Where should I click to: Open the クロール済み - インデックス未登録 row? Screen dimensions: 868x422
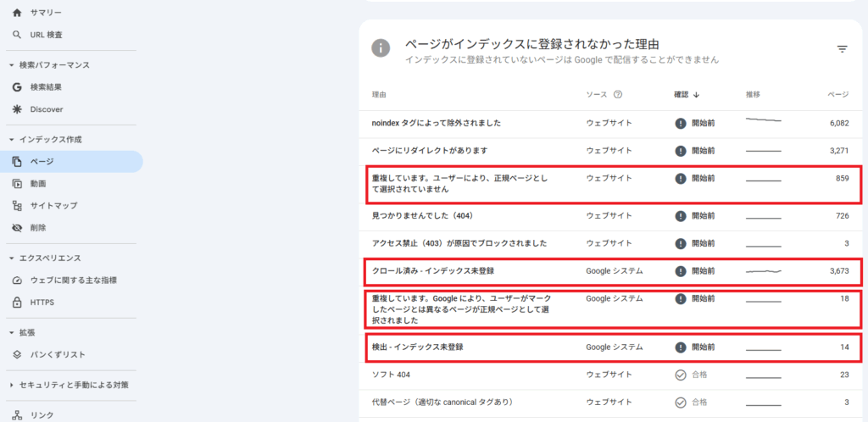[x=432, y=271]
